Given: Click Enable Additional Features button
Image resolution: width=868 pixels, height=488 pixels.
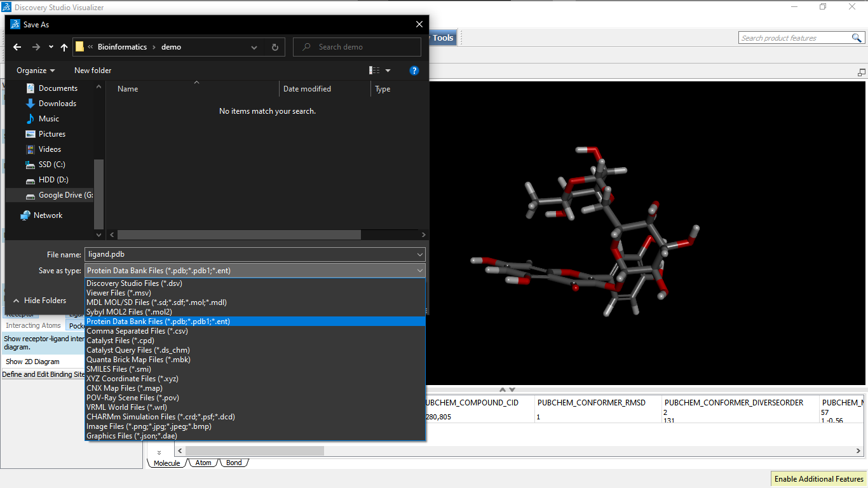Looking at the screenshot, I should point(819,479).
